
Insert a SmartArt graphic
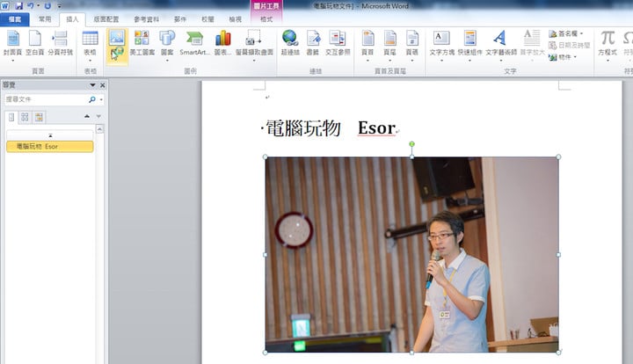coord(194,43)
